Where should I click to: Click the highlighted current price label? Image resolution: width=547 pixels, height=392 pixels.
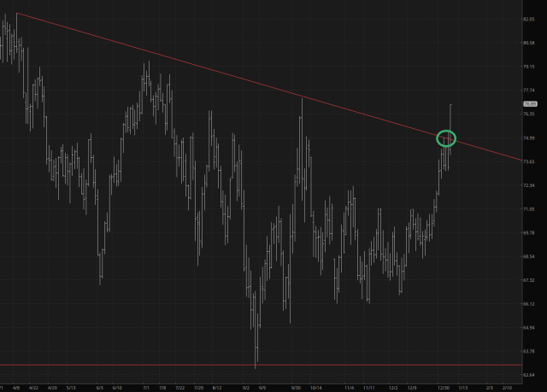pos(529,104)
